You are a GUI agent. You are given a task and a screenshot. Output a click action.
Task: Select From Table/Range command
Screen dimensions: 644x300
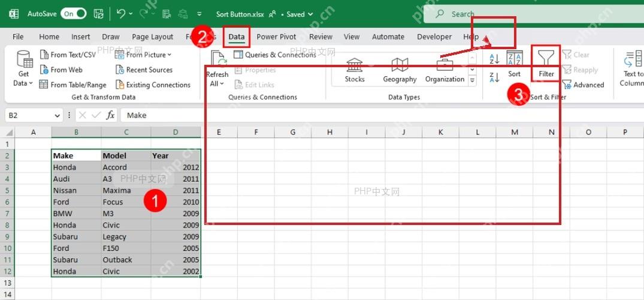pos(72,85)
